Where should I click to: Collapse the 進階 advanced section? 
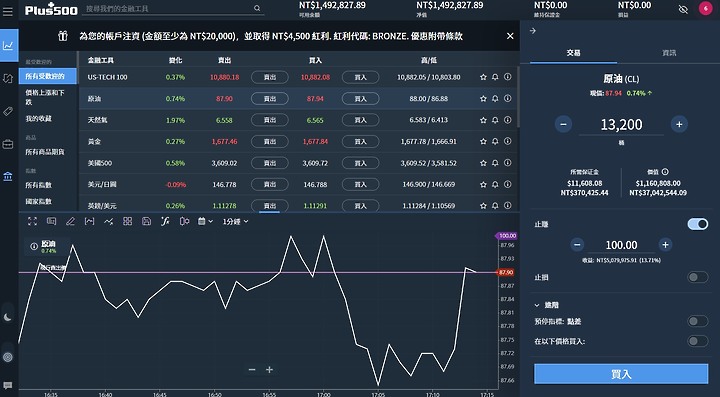pos(546,305)
